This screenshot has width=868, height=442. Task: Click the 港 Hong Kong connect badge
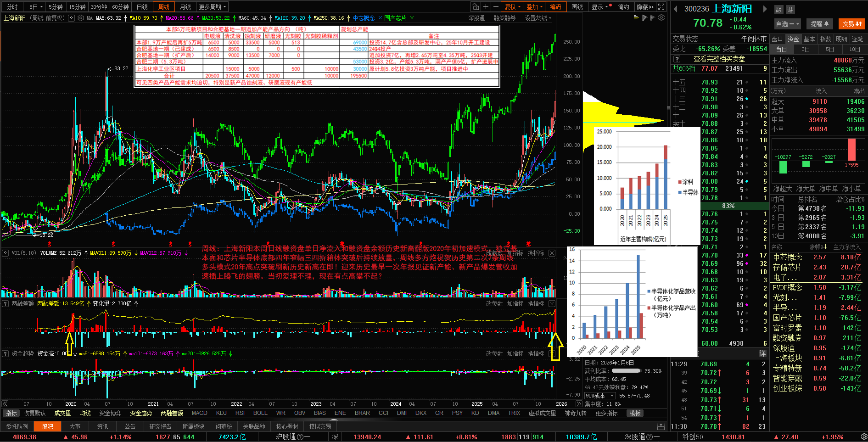790,10
